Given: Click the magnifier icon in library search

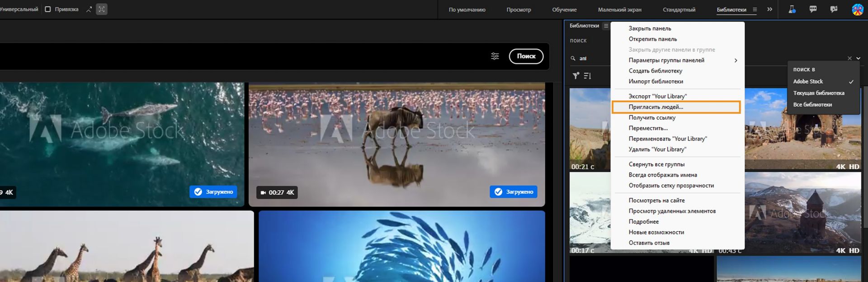Looking at the screenshot, I should [573, 58].
